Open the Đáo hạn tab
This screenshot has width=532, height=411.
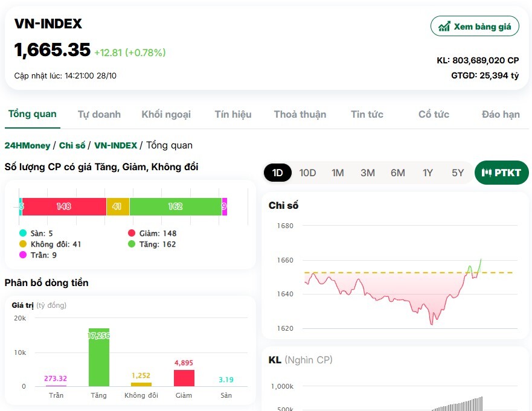coord(501,114)
